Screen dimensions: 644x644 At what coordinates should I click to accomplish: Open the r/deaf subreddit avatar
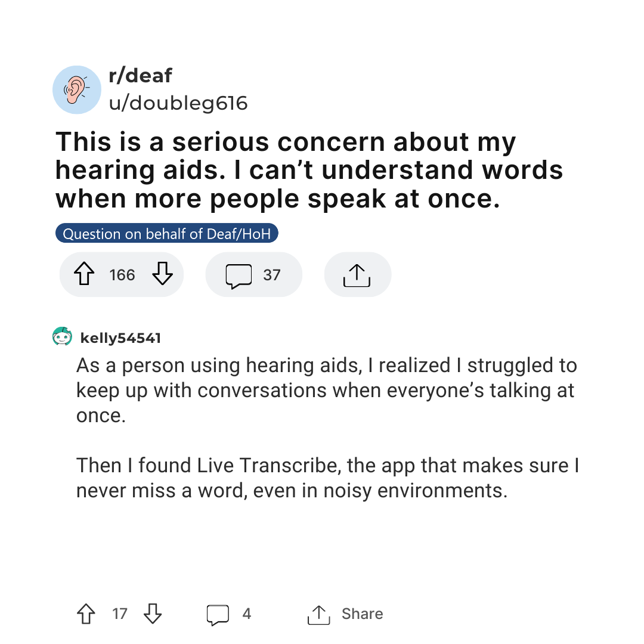point(77,89)
